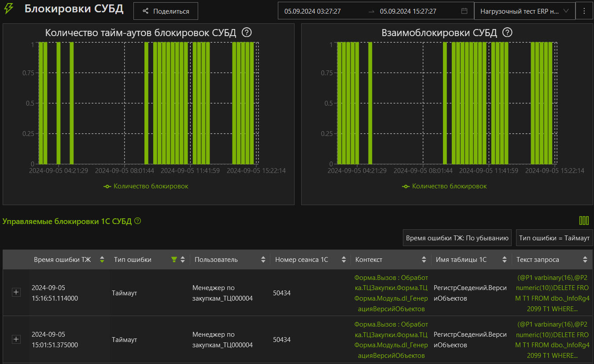Remove the Тип ошибки = Таймаут filter tag

pyautogui.click(x=554, y=238)
